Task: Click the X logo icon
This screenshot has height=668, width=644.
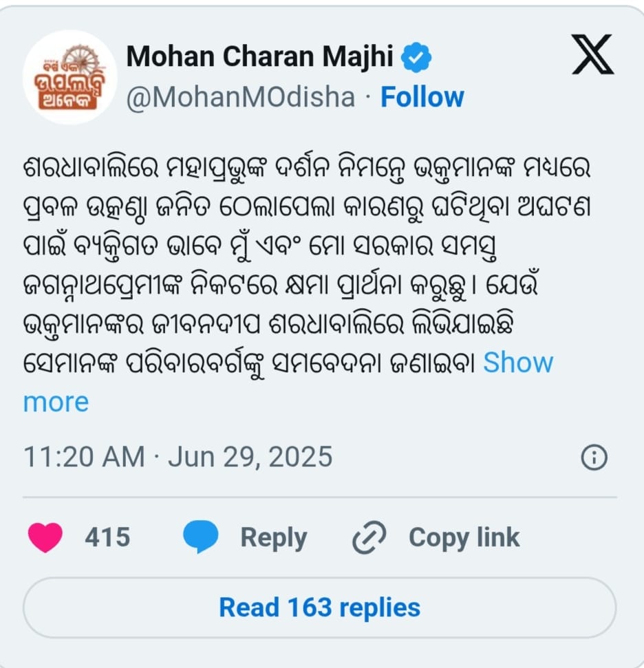Action: (x=592, y=56)
